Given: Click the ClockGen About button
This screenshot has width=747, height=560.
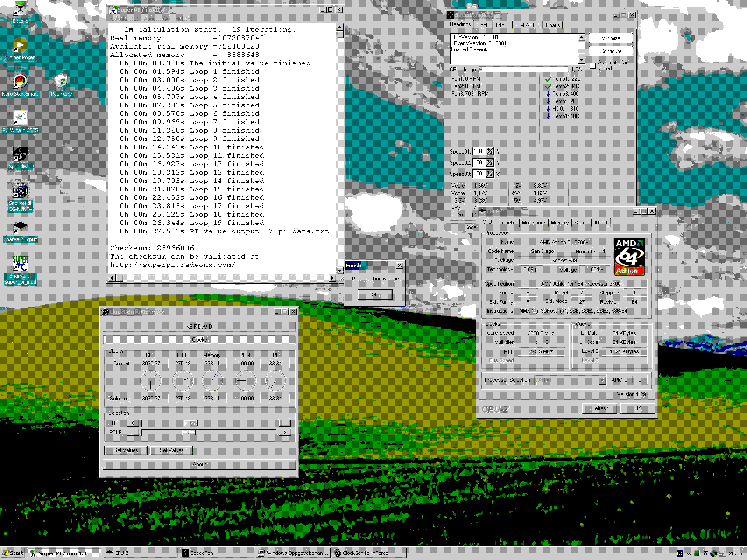Looking at the screenshot, I should coord(199,464).
